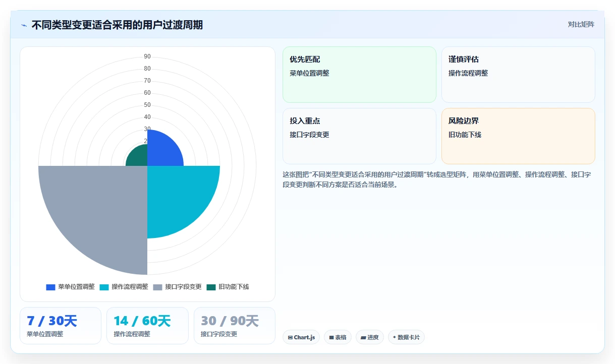Viewport: 615px width, 364px height.
Task: Toggle the 接口字段变更 legend label
Action: [183, 287]
